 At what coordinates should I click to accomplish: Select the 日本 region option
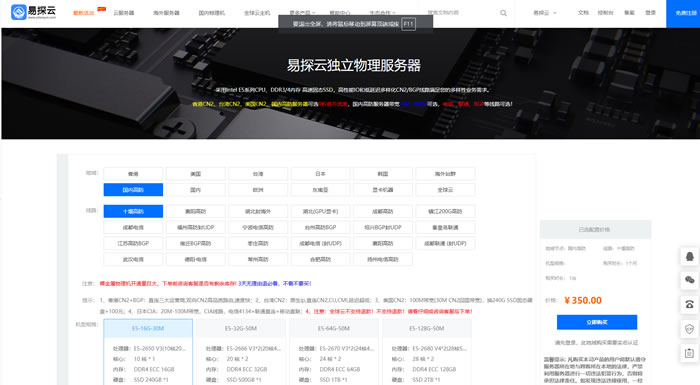coord(320,174)
